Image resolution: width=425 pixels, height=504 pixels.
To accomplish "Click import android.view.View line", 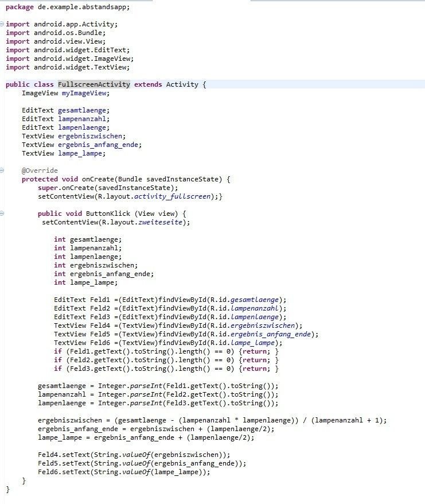I will (x=56, y=41).
